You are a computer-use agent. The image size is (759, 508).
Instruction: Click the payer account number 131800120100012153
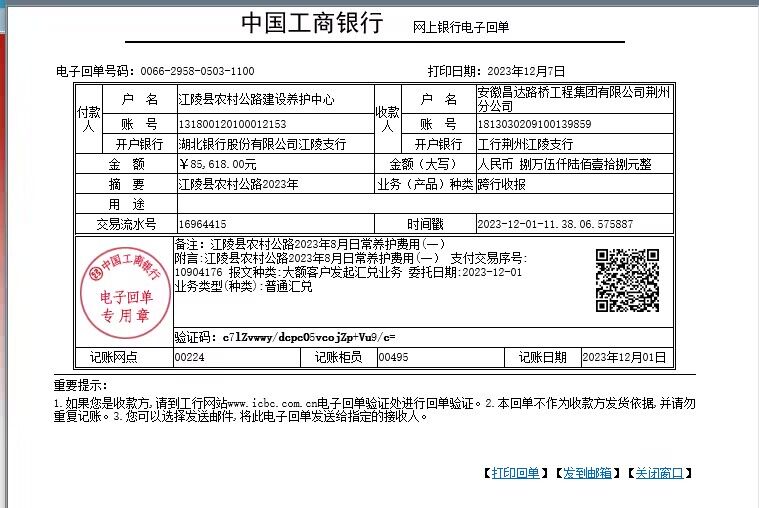(232, 124)
